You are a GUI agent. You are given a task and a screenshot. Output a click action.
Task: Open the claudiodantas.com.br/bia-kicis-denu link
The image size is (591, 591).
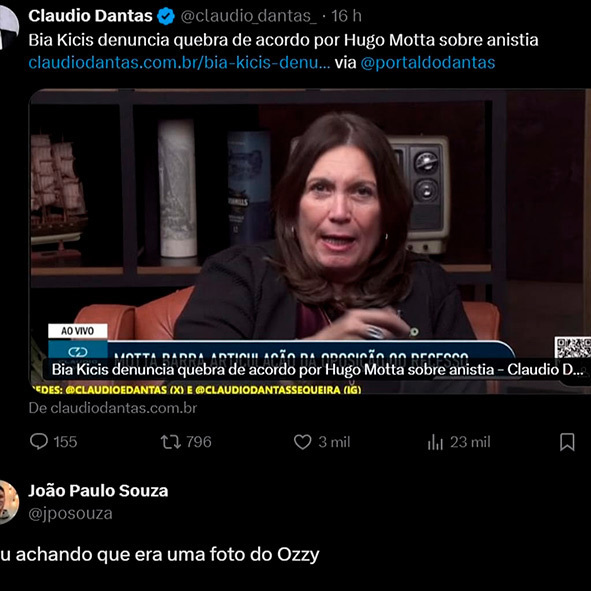179,63
